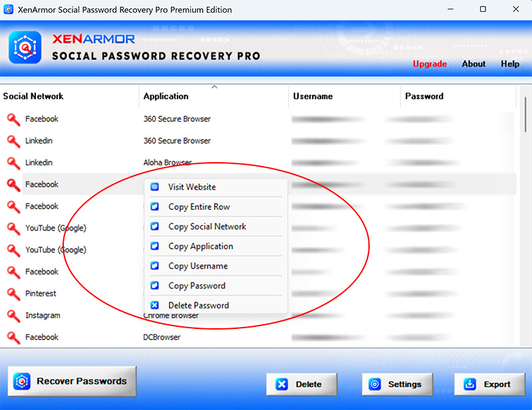Choose Copy Social Network menu entry
The height and width of the screenshot is (410, 532).
pyautogui.click(x=215, y=226)
